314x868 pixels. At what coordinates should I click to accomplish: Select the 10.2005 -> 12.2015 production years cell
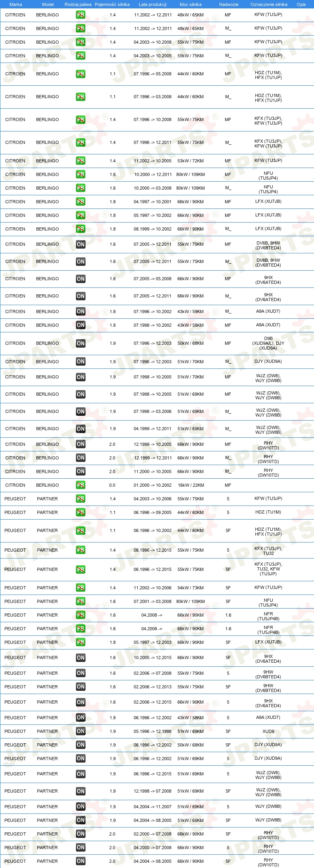153,658
